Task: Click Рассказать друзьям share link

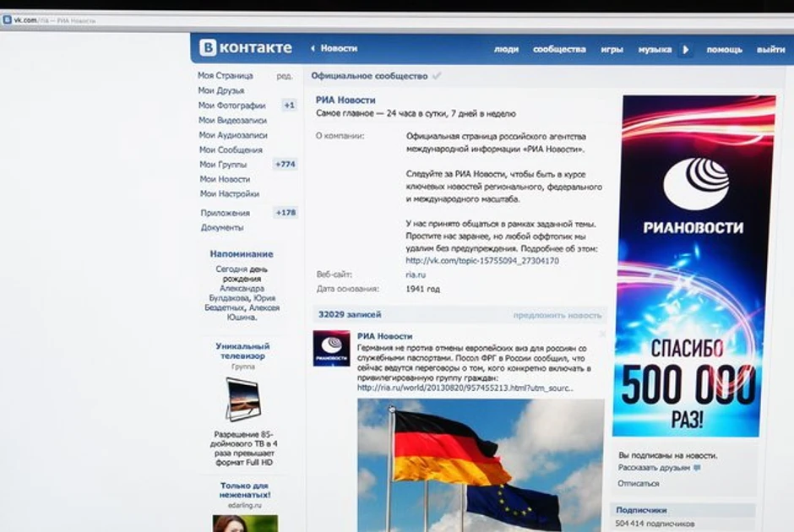Action: coord(655,467)
